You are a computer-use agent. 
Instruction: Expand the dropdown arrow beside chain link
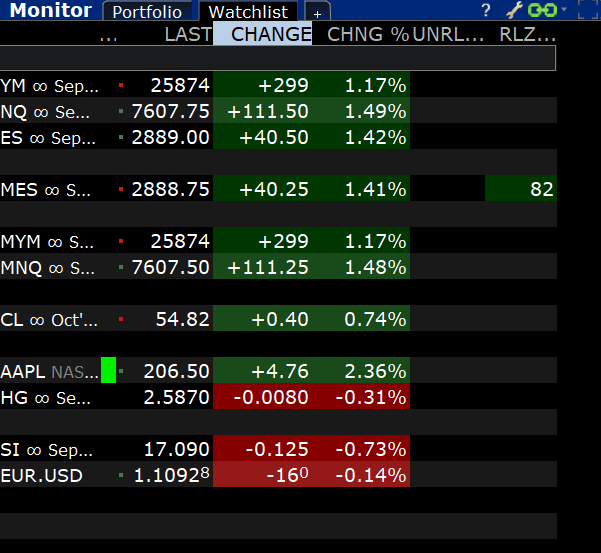click(x=564, y=8)
